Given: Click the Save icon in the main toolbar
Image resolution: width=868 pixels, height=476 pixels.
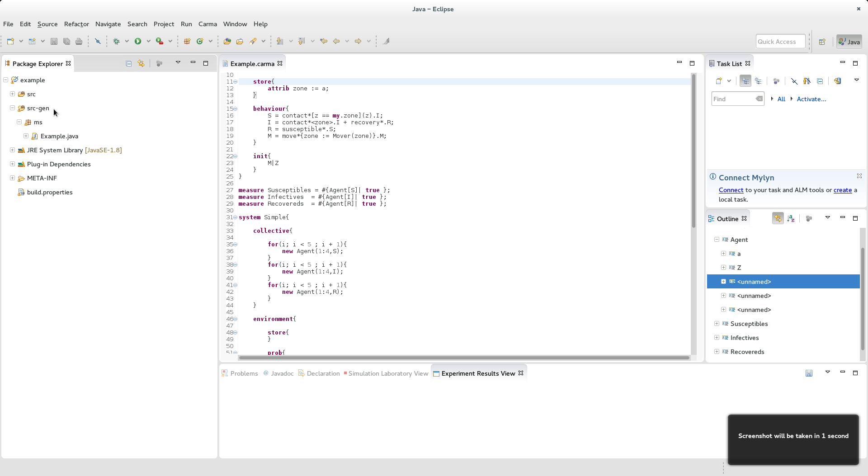Looking at the screenshot, I should (x=54, y=41).
